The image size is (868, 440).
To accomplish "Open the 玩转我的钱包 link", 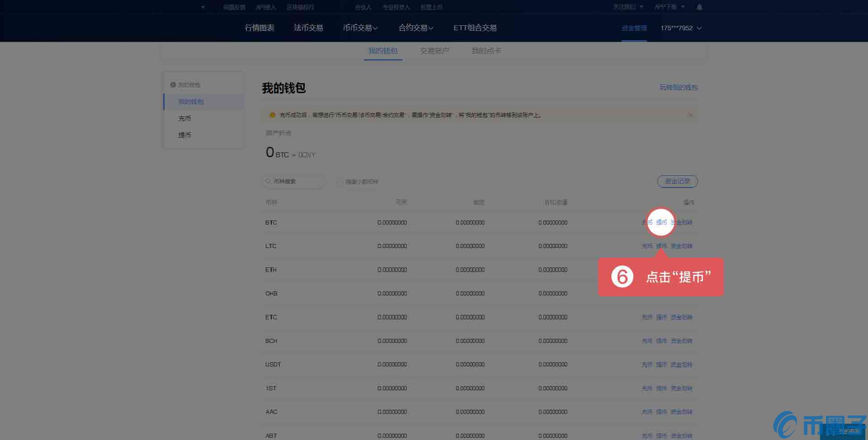I will [x=678, y=87].
